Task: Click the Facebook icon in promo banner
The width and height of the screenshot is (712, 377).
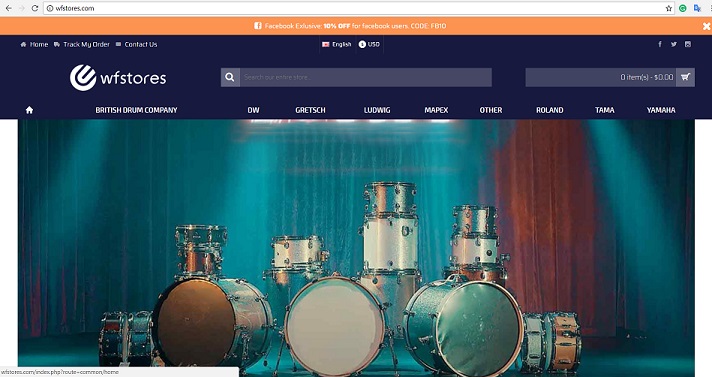Action: point(257,26)
